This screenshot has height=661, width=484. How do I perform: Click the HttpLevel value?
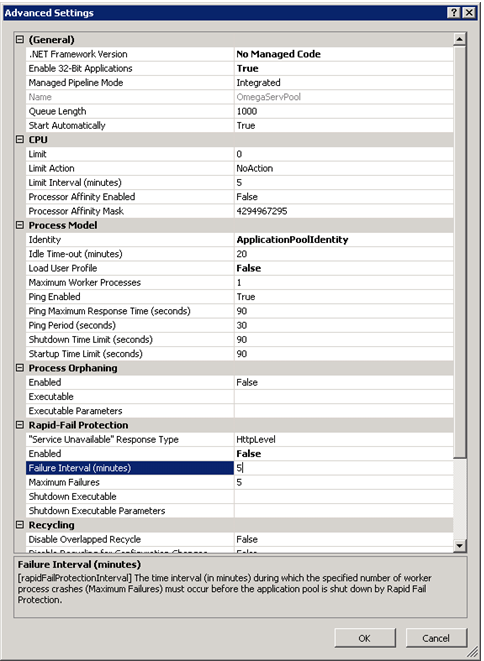255,439
